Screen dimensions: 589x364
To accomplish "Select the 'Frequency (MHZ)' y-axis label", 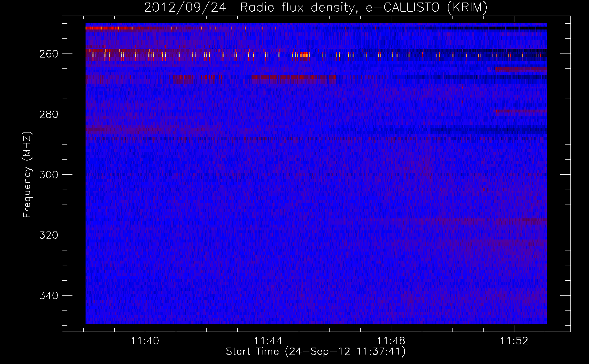I will point(27,174).
